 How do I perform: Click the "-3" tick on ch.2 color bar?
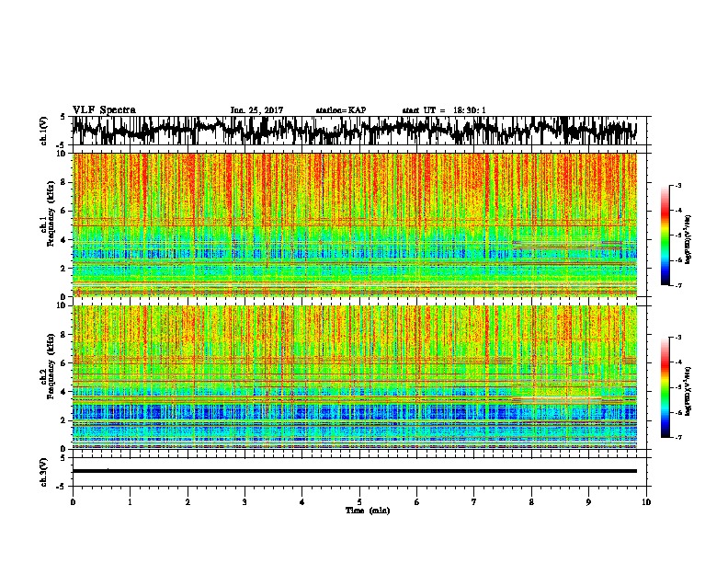click(x=678, y=338)
